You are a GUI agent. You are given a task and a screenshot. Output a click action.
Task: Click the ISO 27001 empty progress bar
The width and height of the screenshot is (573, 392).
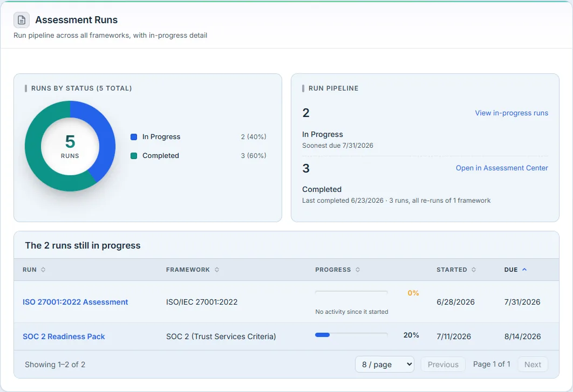[351, 292]
